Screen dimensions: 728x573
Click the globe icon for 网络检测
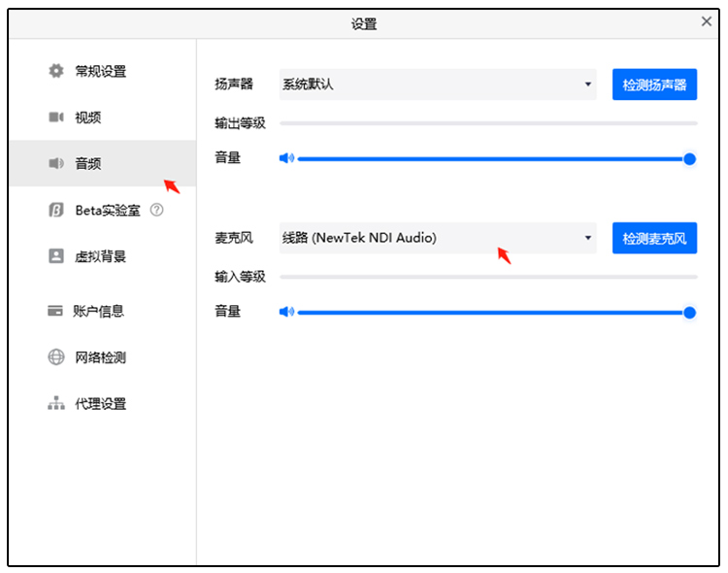pos(56,357)
